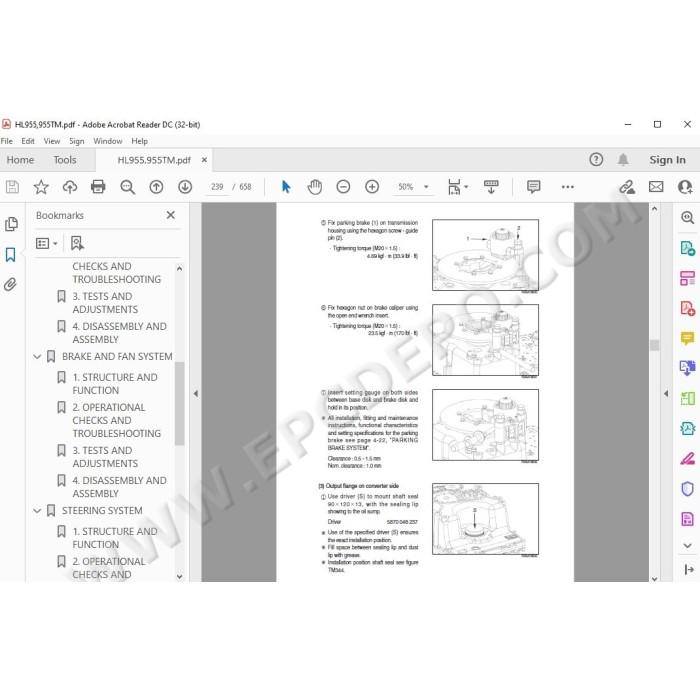This screenshot has width=700, height=700.
Task: Switch to the Home tab
Action: (20, 160)
